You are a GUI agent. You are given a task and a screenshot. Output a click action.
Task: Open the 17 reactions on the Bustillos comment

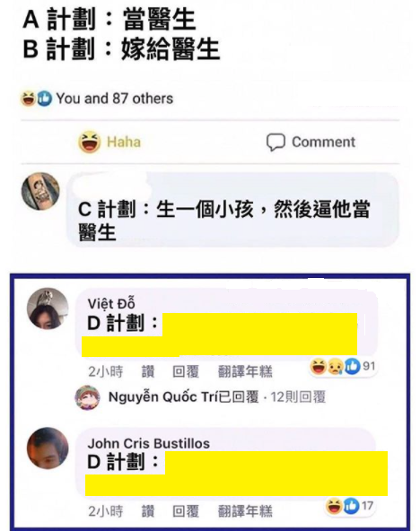[x=350, y=506]
